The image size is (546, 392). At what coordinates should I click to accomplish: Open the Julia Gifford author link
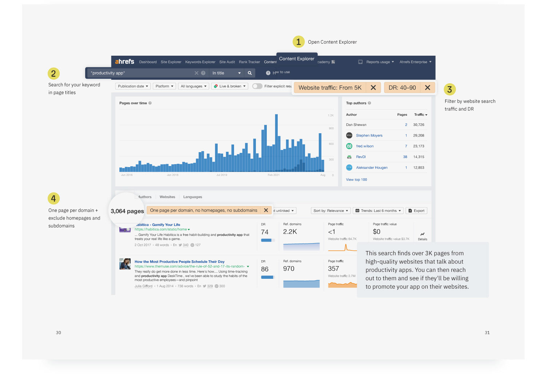(143, 286)
